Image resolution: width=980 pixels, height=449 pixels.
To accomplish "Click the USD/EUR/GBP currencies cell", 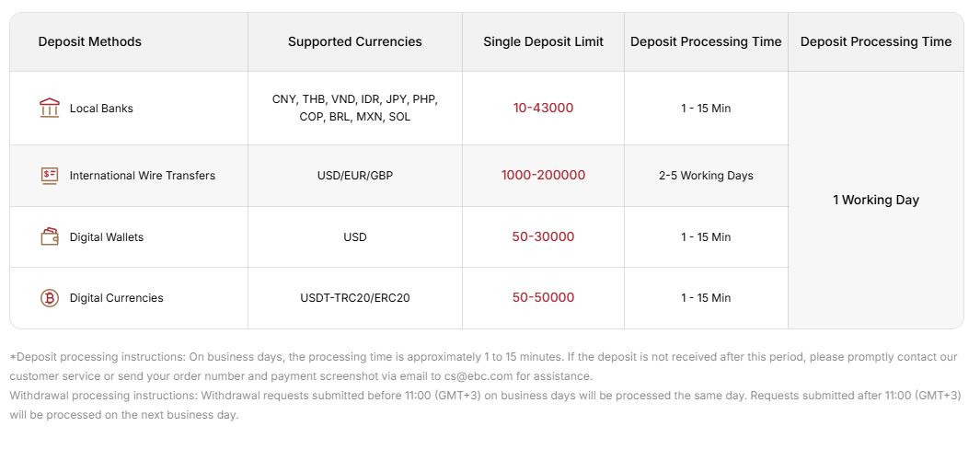I will 355,175.
